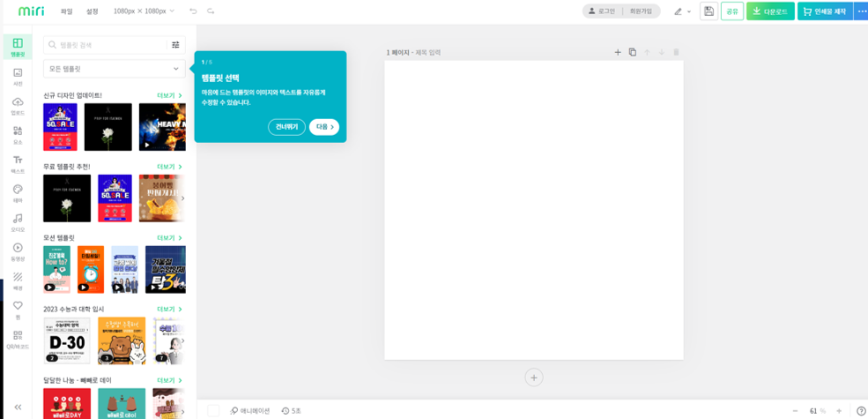Go to next tutorial step with 다음
868x419 pixels.
coord(324,127)
